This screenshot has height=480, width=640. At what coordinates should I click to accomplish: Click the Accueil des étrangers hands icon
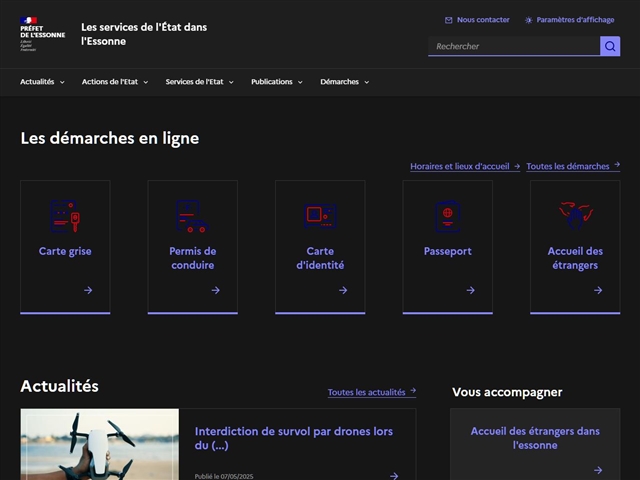(575, 215)
